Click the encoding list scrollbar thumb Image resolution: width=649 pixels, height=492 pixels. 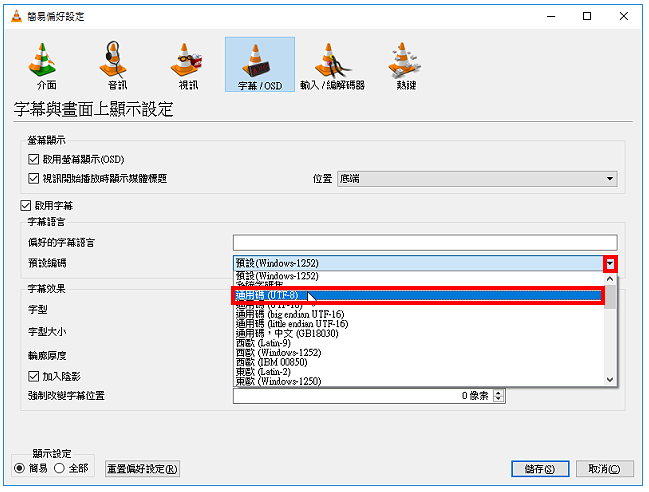click(x=610, y=297)
